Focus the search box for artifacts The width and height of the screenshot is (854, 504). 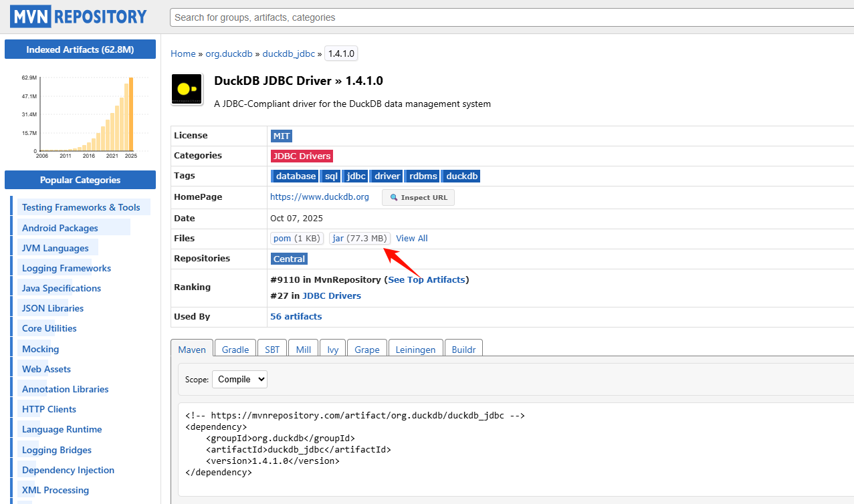[512, 17]
